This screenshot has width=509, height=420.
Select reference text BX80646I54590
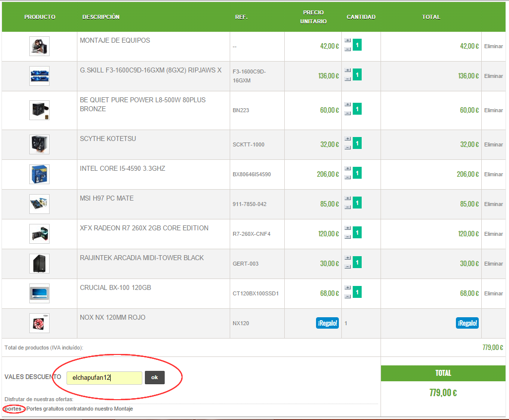(252, 174)
